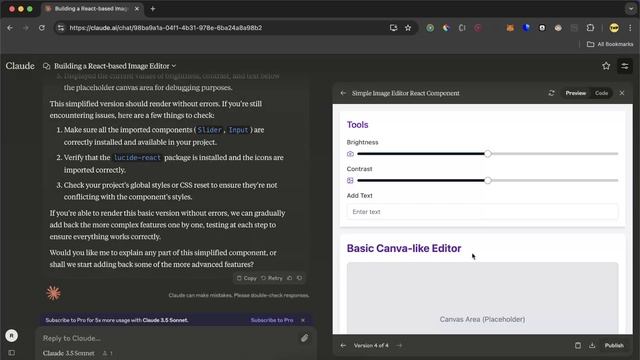Open chat controls settings icon
The height and width of the screenshot is (360, 640).
(624, 66)
